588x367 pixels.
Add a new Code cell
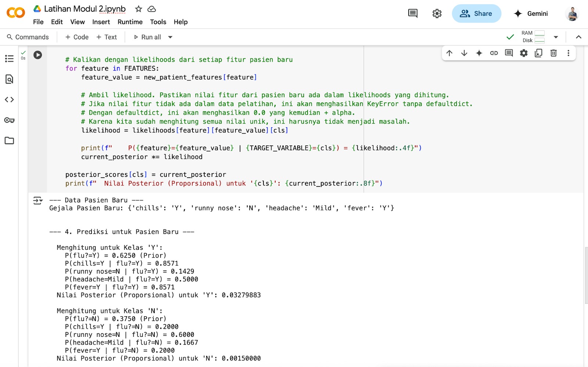77,37
